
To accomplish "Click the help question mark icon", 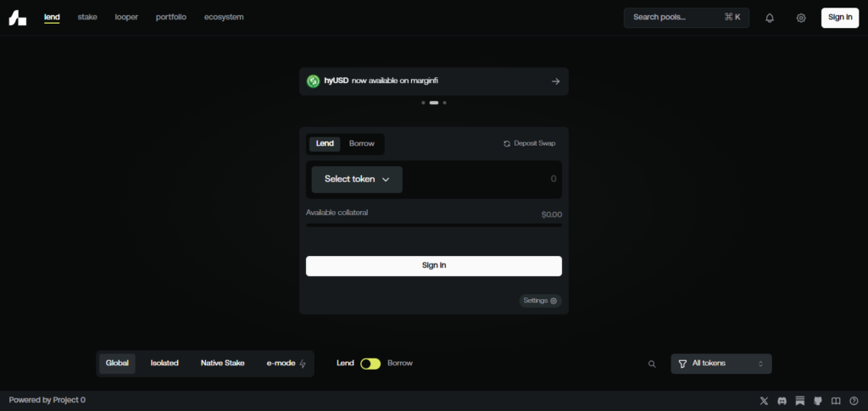I will (854, 400).
